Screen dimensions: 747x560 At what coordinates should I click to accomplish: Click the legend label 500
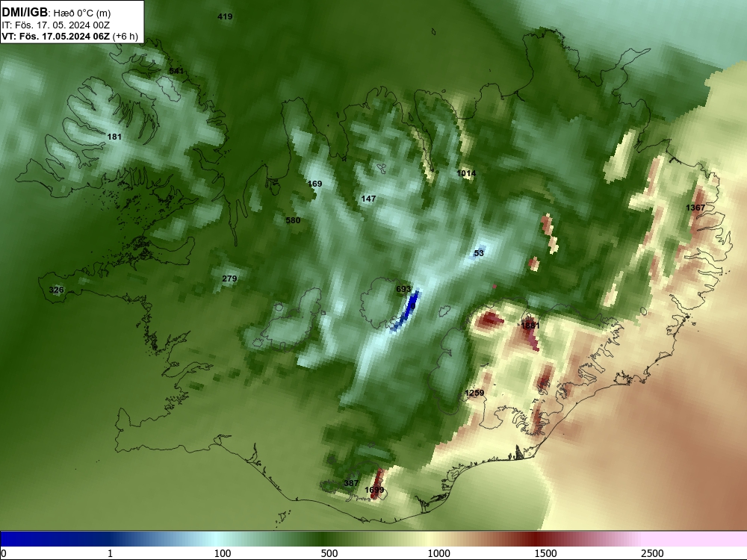pyautogui.click(x=329, y=553)
